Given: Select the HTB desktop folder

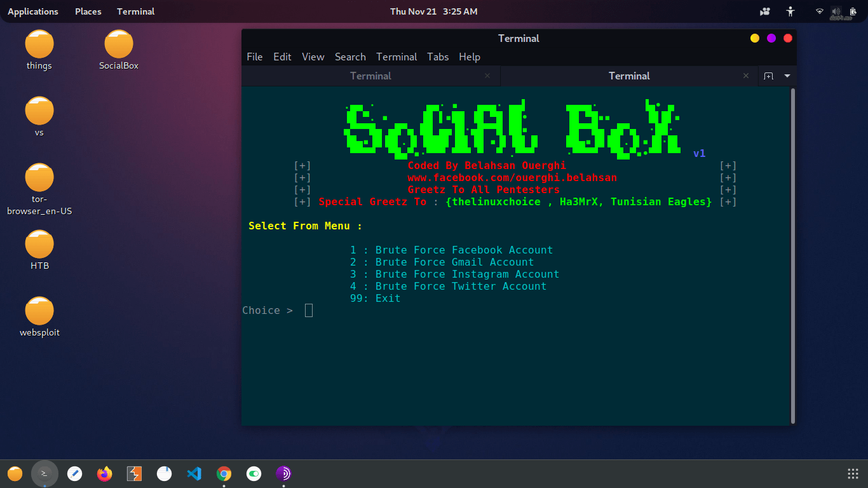Looking at the screenshot, I should [x=39, y=250].
